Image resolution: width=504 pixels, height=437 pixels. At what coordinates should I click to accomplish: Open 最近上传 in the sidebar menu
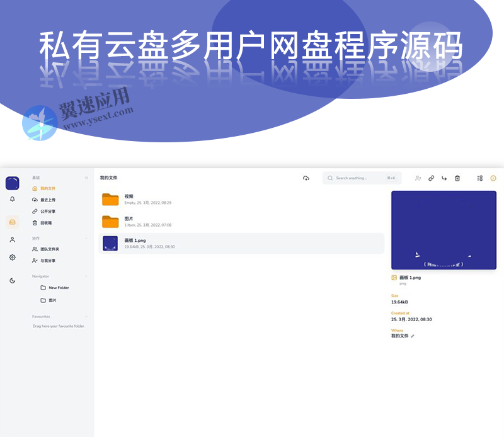tap(47, 199)
